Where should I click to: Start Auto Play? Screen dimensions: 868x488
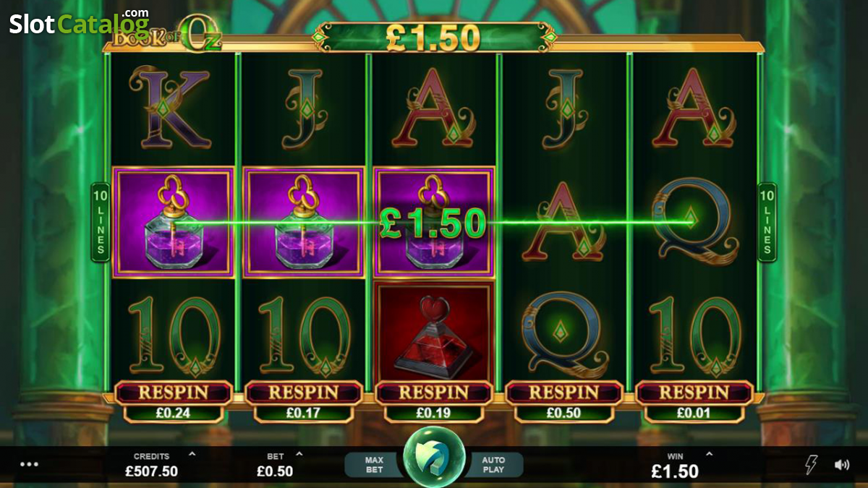(x=495, y=464)
